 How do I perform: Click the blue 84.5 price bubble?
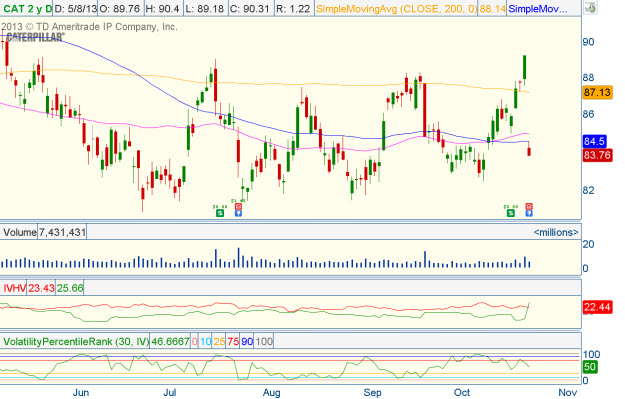point(594,141)
